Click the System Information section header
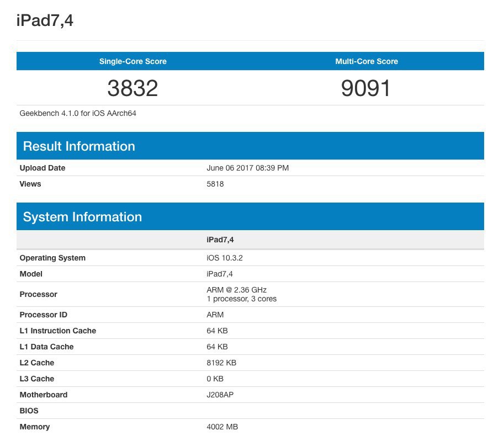 [x=82, y=217]
